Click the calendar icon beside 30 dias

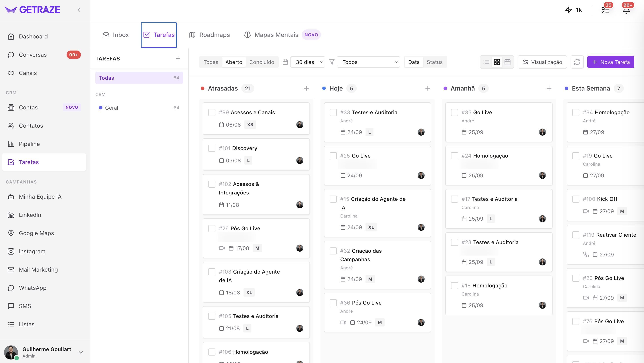pyautogui.click(x=285, y=62)
